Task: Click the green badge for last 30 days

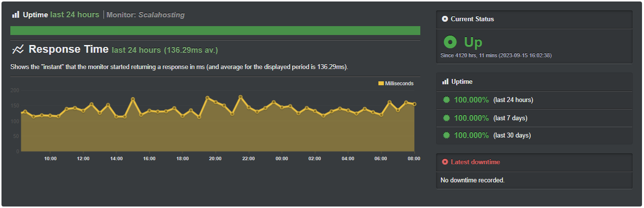Action: click(446, 136)
